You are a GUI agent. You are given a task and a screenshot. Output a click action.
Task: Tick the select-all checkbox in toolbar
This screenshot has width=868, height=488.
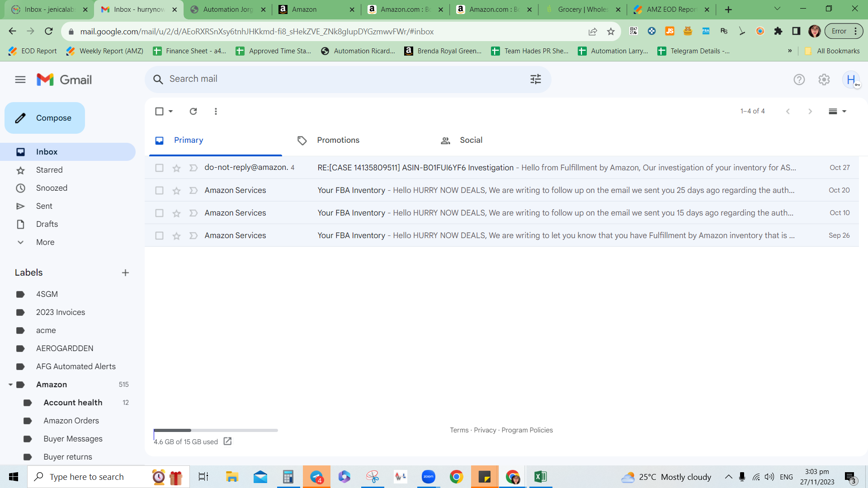[x=159, y=111]
